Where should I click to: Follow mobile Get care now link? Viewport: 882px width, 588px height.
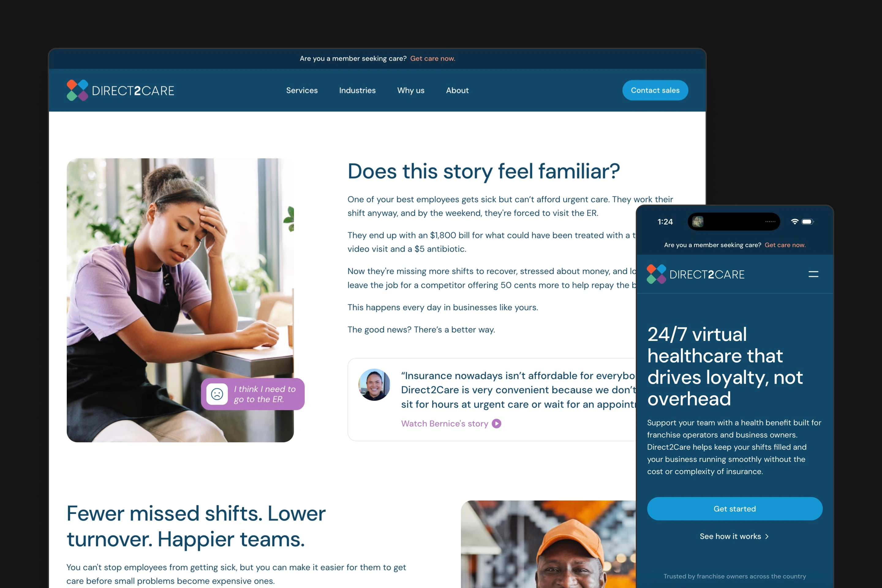click(785, 245)
